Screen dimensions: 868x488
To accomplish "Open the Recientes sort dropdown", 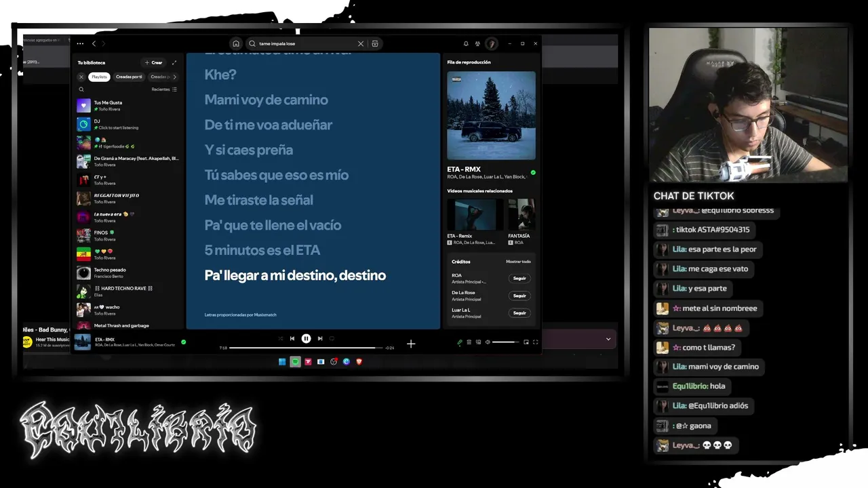I will [164, 89].
